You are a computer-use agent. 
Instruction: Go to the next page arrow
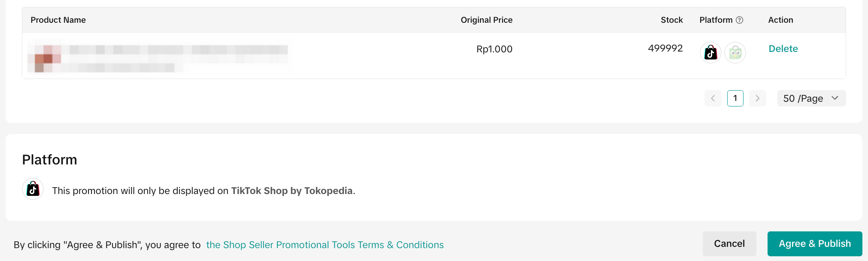coord(757,98)
